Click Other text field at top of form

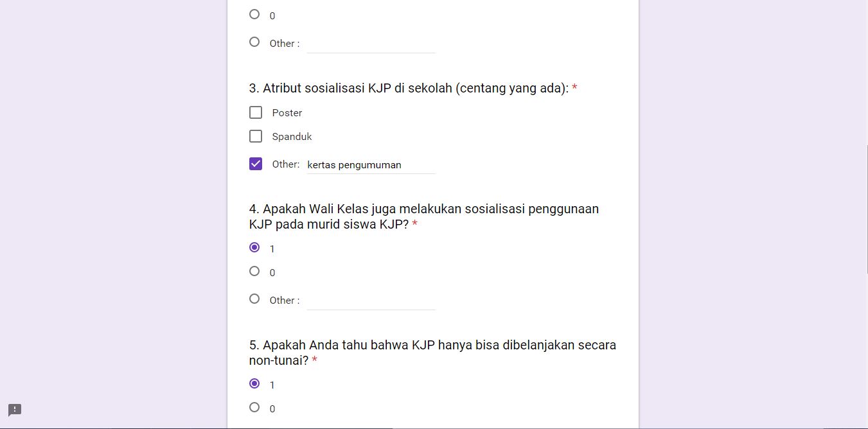pos(371,44)
